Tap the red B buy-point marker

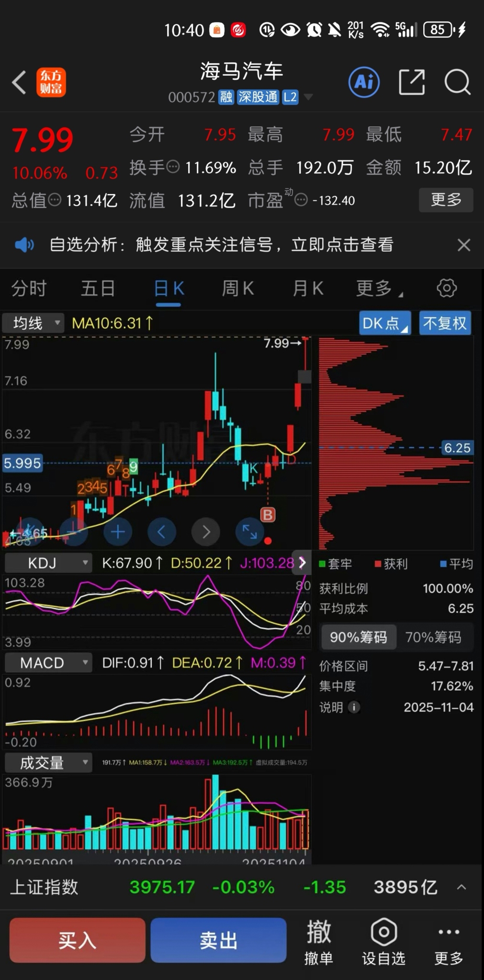[x=268, y=515]
